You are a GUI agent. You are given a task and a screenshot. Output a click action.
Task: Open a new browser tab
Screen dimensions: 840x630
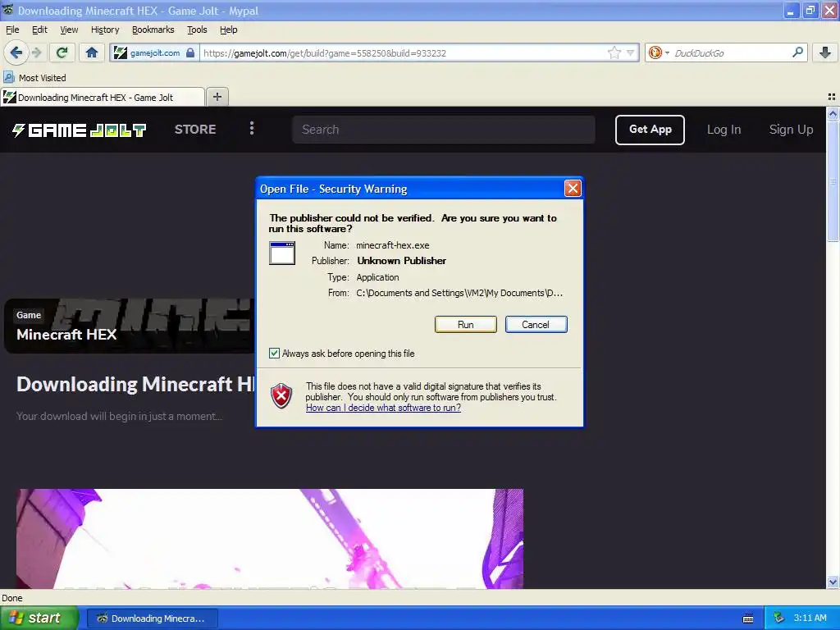(217, 97)
